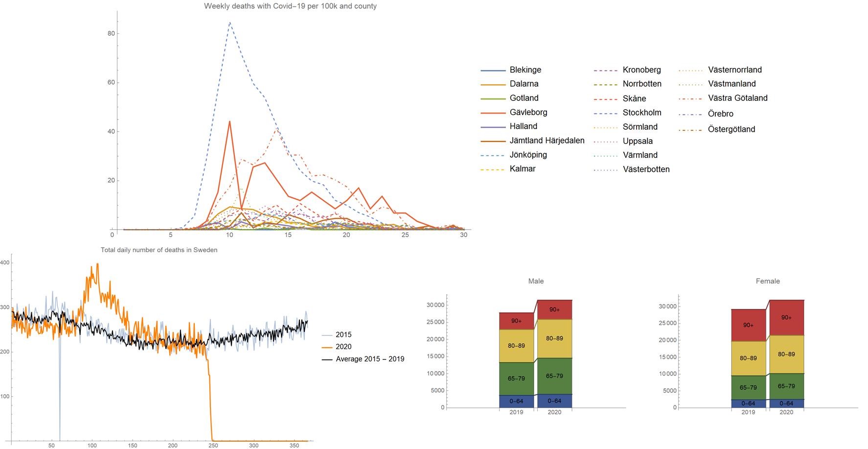Click the Female 2019 80–89 bar segment
The image size is (868, 449).
748,359
